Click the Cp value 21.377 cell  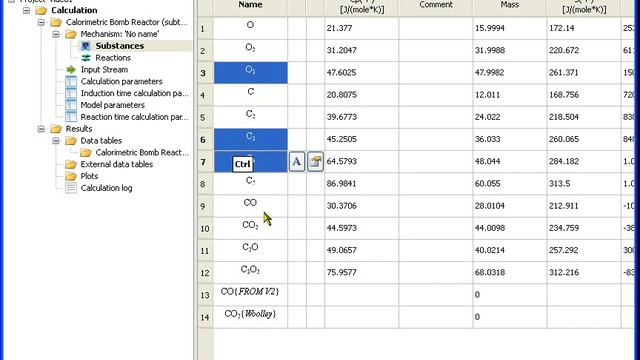click(x=361, y=29)
